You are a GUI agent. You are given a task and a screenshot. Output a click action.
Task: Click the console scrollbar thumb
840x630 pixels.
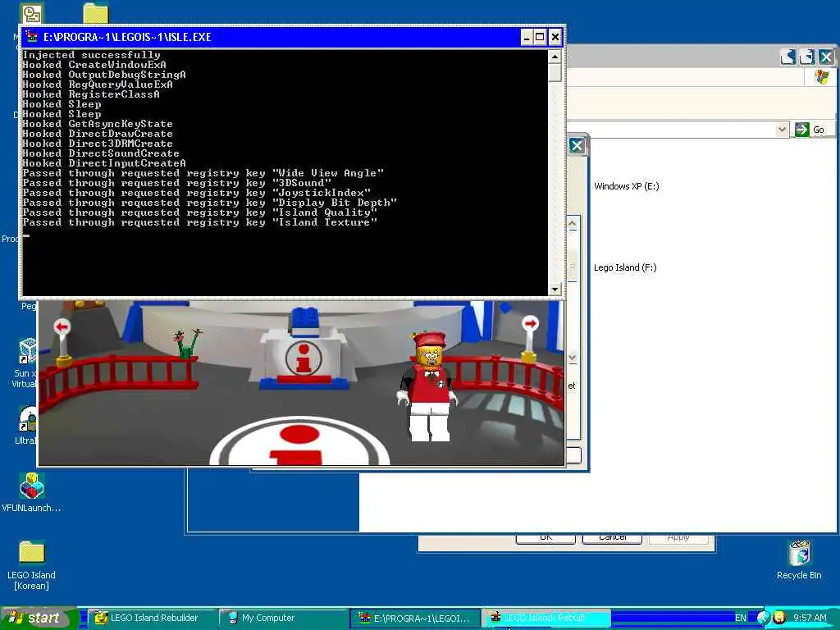click(x=555, y=72)
